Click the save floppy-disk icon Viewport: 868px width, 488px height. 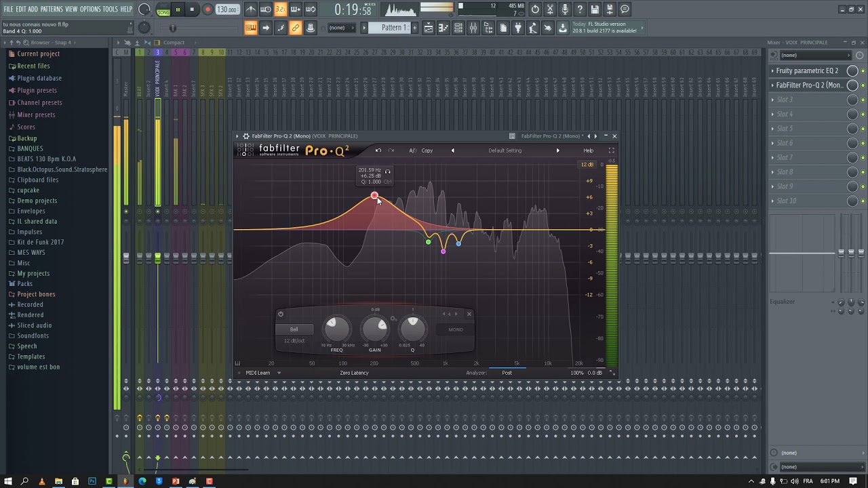coord(595,9)
